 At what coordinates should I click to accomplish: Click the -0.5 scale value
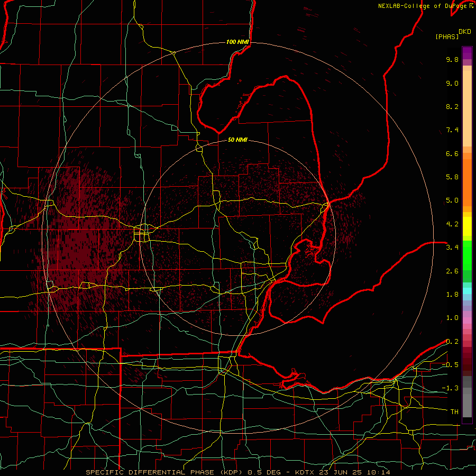click(x=450, y=364)
